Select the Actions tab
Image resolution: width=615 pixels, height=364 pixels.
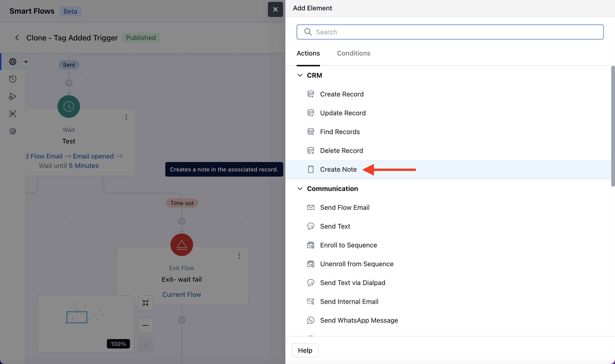pos(308,53)
